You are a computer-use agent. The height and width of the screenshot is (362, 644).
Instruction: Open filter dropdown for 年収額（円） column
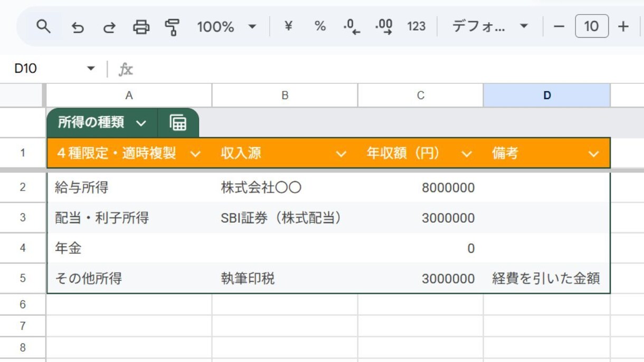pos(467,154)
